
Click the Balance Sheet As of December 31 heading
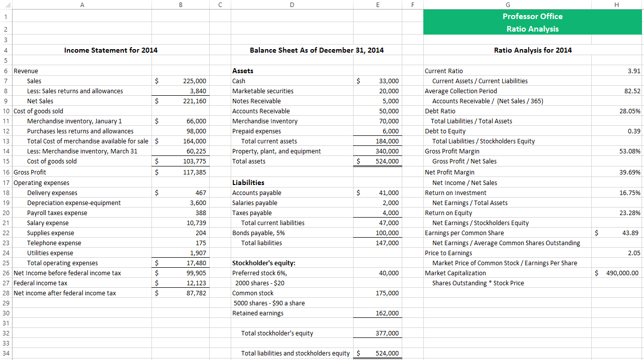coord(316,50)
